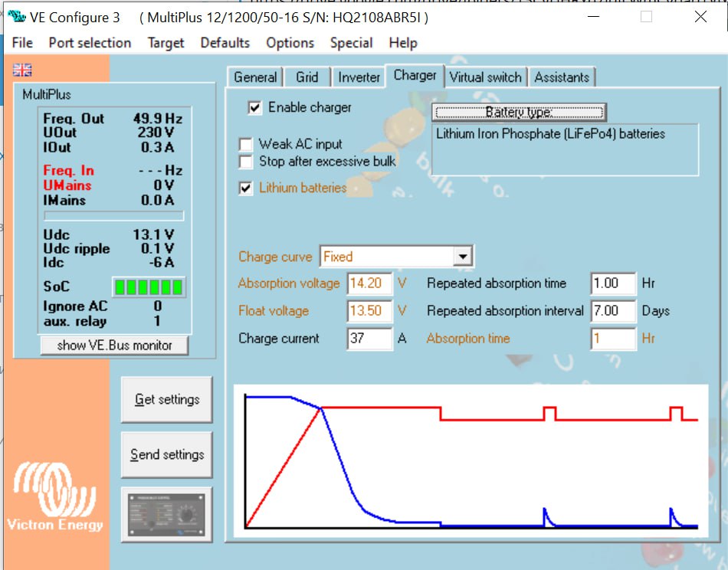Open the Special menu
Image resolution: width=728 pixels, height=570 pixels.
pos(351,43)
